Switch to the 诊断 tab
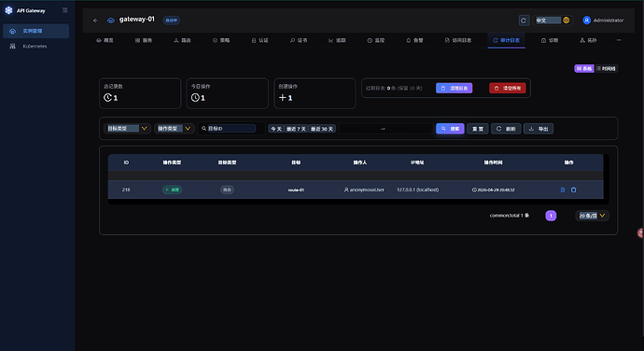The image size is (644, 351). coord(550,40)
